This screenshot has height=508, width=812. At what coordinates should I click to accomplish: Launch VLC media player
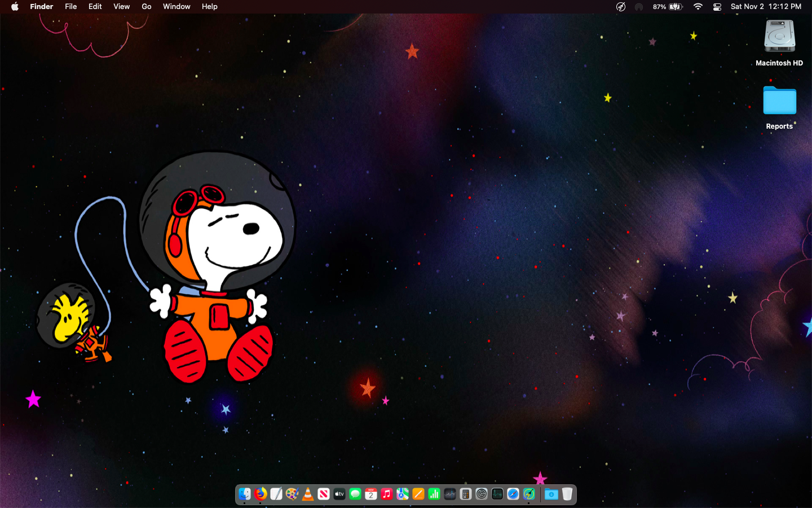(308, 494)
